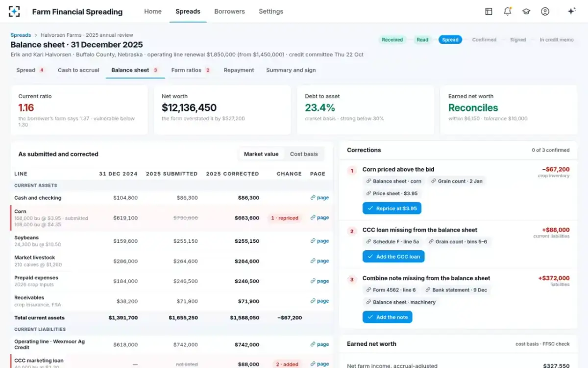Image resolution: width=588 pixels, height=368 pixels.
Task: Click the Received status step
Action: pos(392,40)
